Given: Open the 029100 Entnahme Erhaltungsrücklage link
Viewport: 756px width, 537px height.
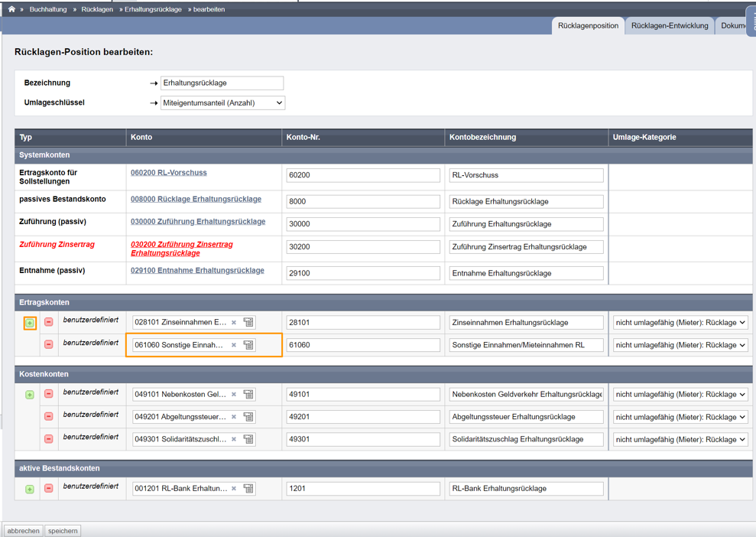Looking at the screenshot, I should coord(197,271).
